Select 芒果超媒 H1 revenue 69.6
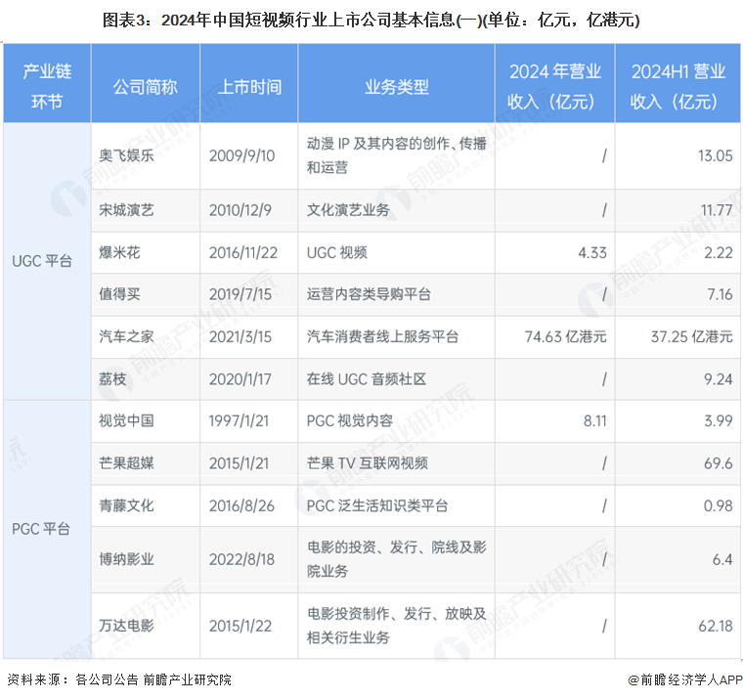The image size is (743, 700). click(x=718, y=463)
